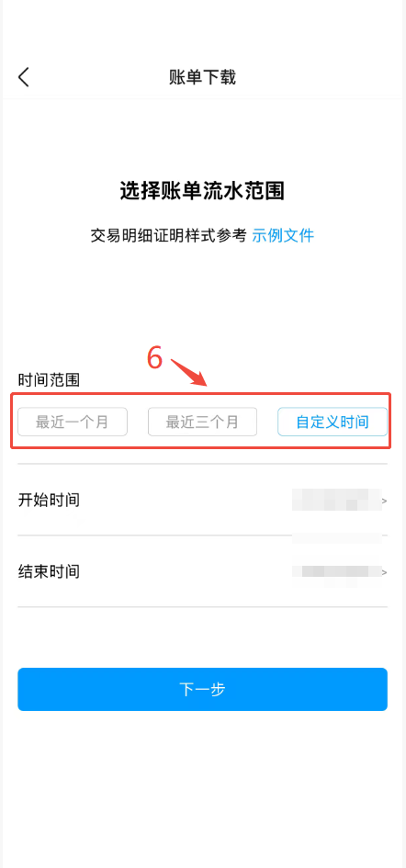
Task: Click the divider between 开始时间 and 结束时间
Action: 203,535
